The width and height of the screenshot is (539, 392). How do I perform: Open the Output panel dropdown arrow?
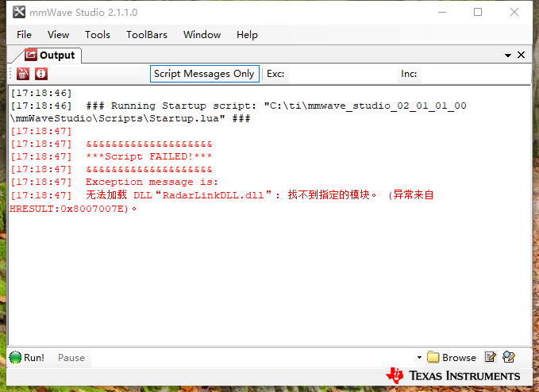tap(508, 56)
